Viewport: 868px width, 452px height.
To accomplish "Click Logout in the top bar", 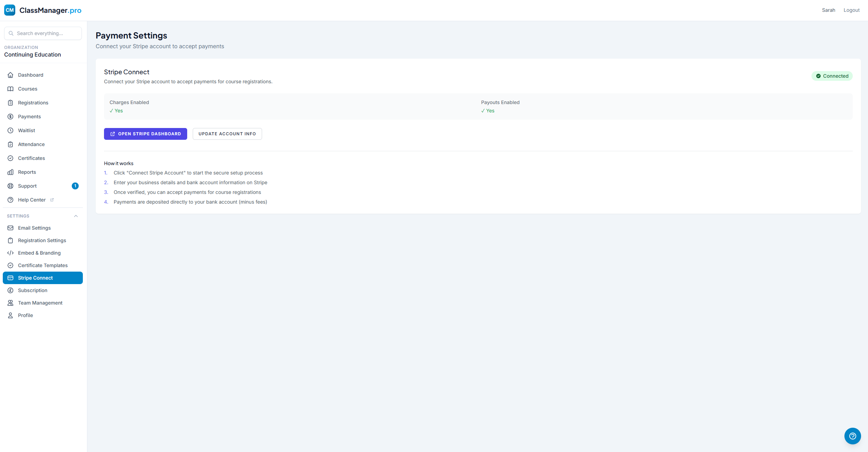I will (x=852, y=10).
